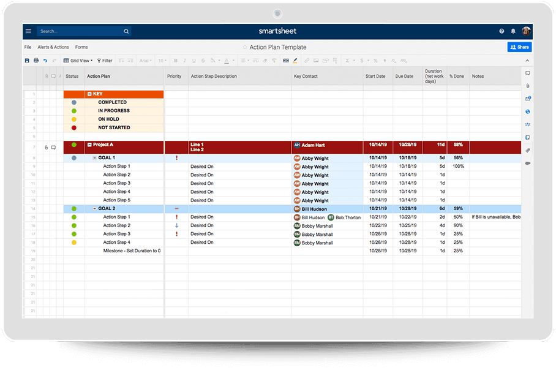The height and width of the screenshot is (392, 556).
Task: Click the help question mark icon
Action: tap(502, 31)
